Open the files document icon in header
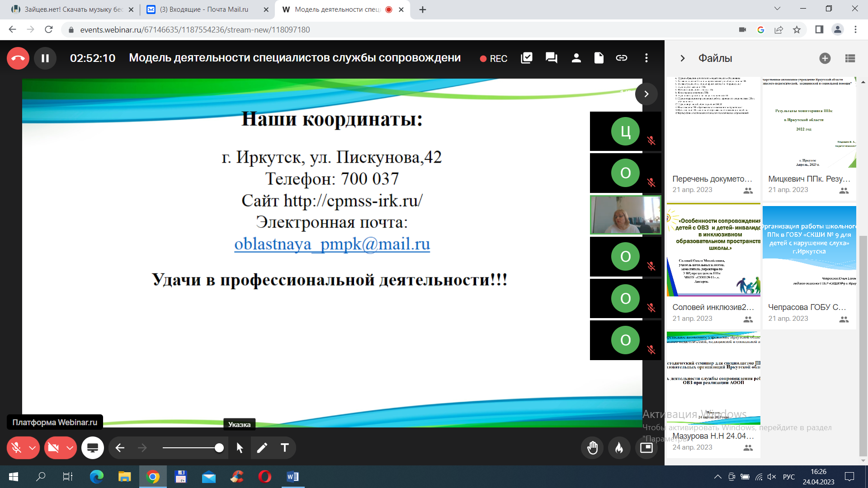 click(599, 58)
